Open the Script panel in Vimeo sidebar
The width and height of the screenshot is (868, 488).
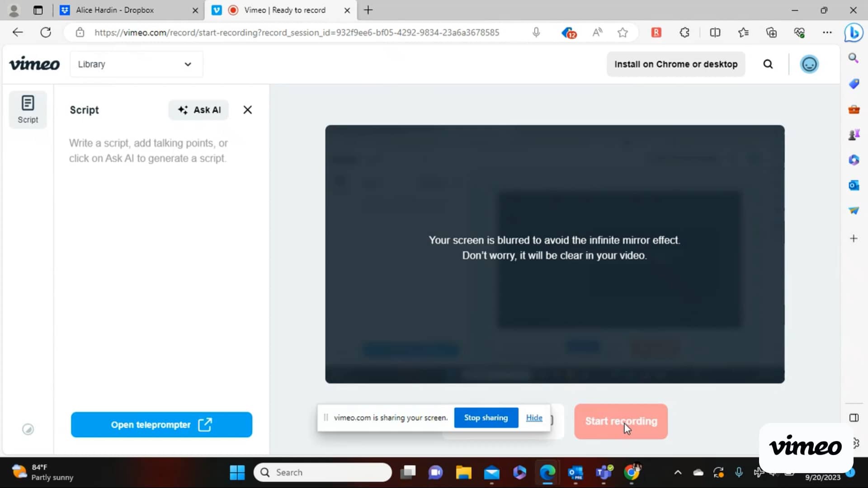28,109
